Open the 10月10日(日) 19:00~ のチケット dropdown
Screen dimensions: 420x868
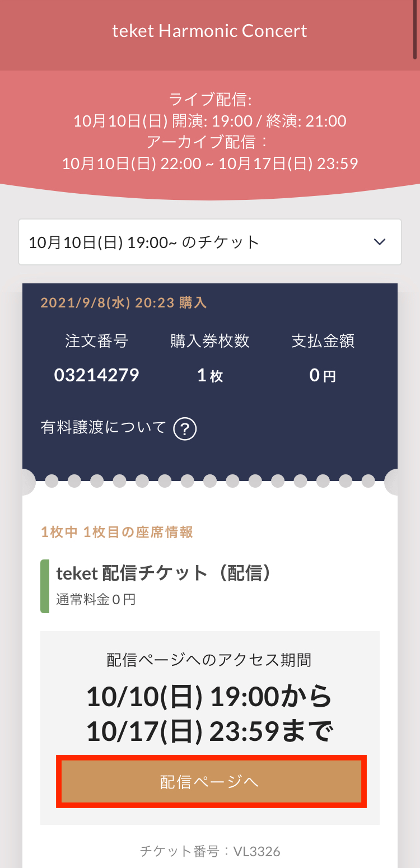pos(209,242)
